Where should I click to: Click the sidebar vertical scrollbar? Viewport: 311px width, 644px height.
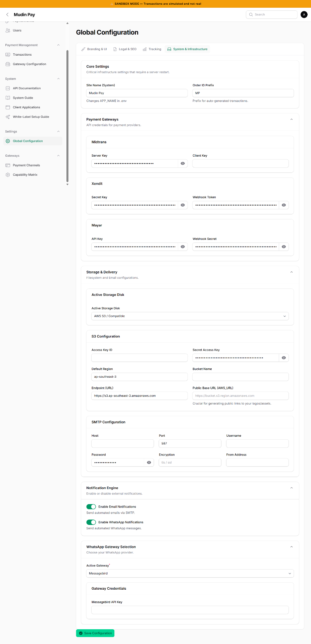[67, 116]
